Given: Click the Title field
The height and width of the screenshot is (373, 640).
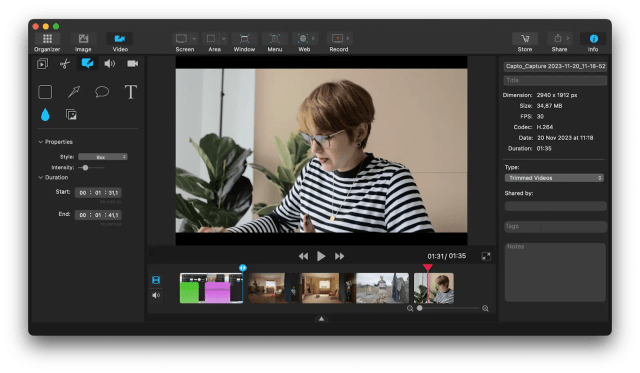Looking at the screenshot, I should click(555, 80).
